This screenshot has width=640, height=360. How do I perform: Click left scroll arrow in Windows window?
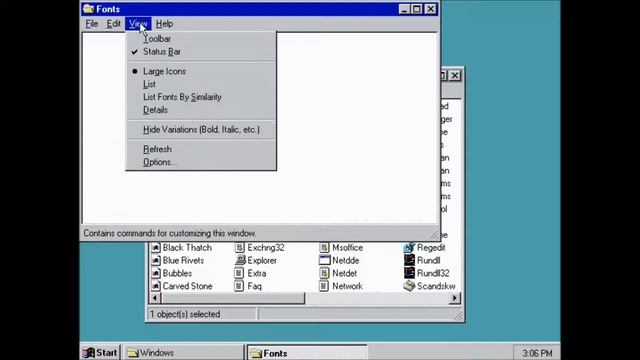point(155,298)
